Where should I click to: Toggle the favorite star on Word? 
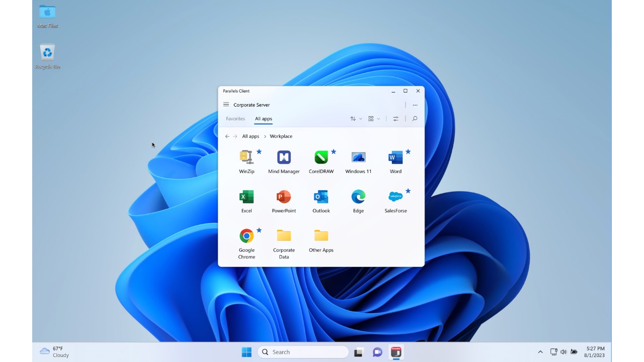coord(408,151)
